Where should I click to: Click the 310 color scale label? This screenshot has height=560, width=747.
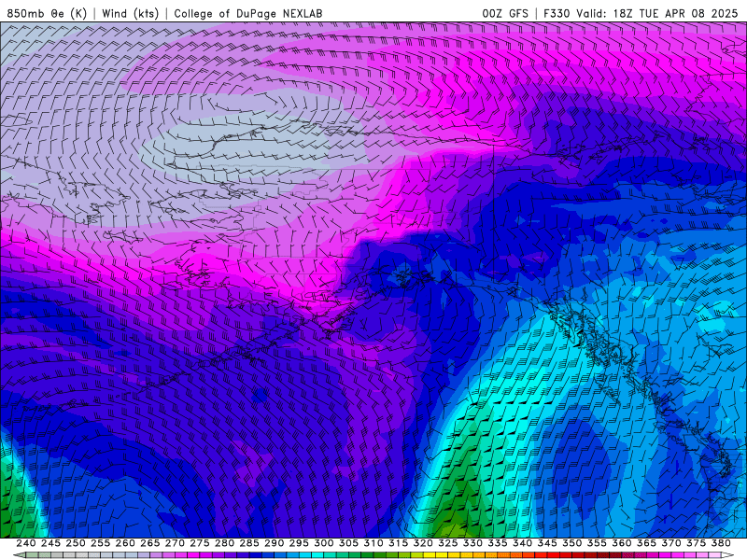coord(373,543)
